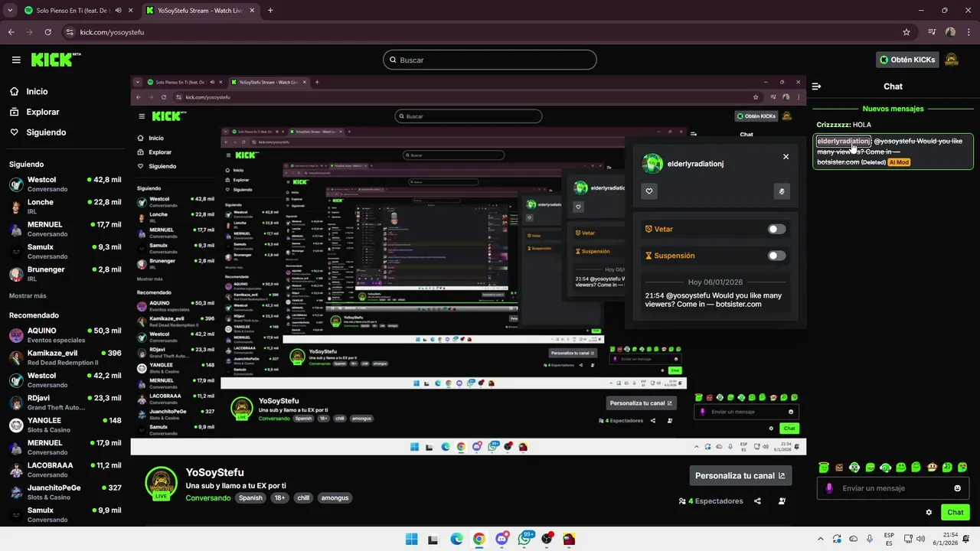Toggle the Vetar switch on
980x551 pixels.
[x=776, y=229]
